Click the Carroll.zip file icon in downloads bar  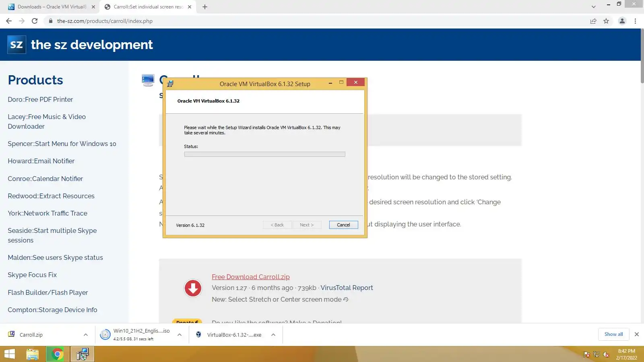coord(11,334)
